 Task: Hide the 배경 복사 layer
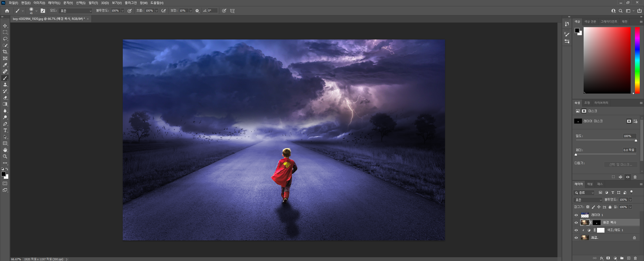(x=576, y=223)
